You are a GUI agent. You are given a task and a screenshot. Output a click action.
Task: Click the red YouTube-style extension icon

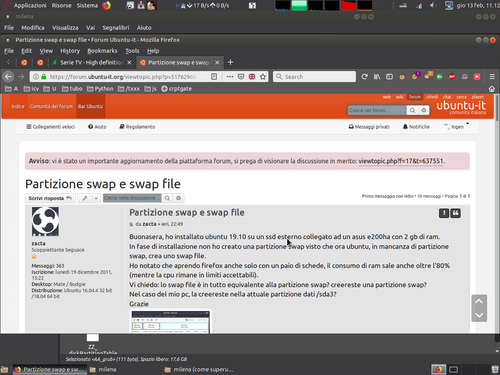click(x=477, y=77)
